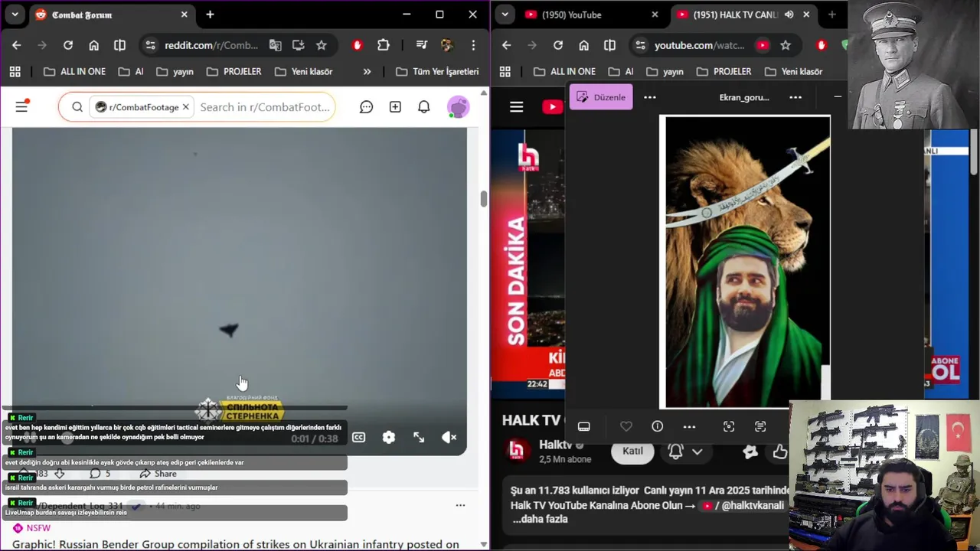Image resolution: width=980 pixels, height=551 pixels.
Task: Translate the Reddit page
Action: click(x=276, y=45)
